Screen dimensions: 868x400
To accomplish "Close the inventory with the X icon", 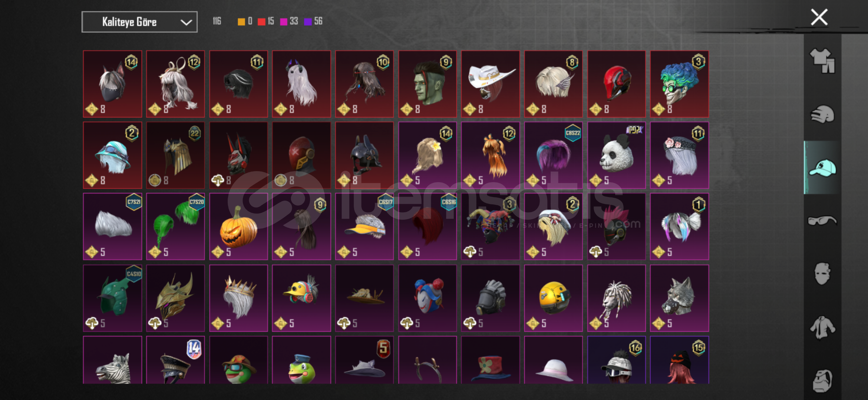I will (x=819, y=17).
